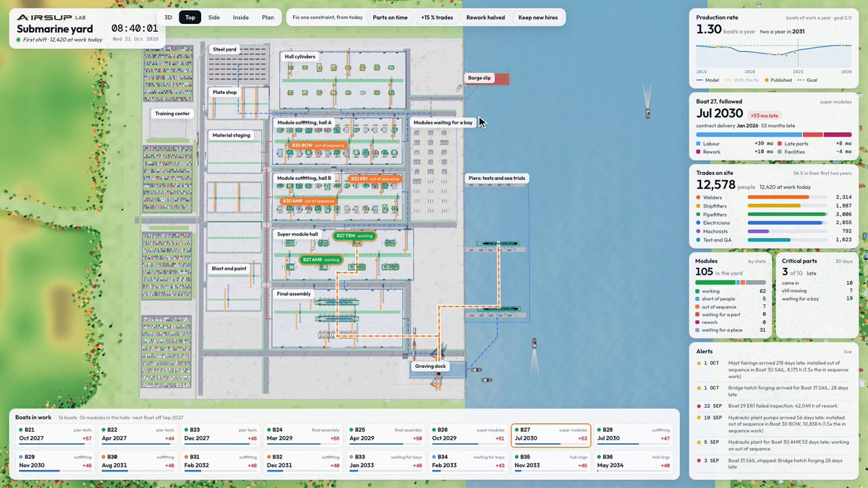Viewport: 868px width, 488px height.
Task: Open boat card B24 Mar 2029
Action: pyautogui.click(x=302, y=435)
